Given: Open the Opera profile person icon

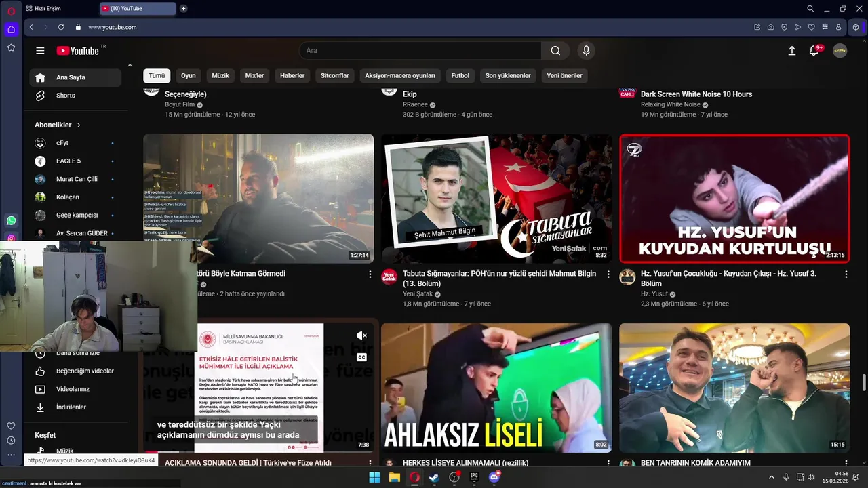Looking at the screenshot, I should pyautogui.click(x=838, y=27).
